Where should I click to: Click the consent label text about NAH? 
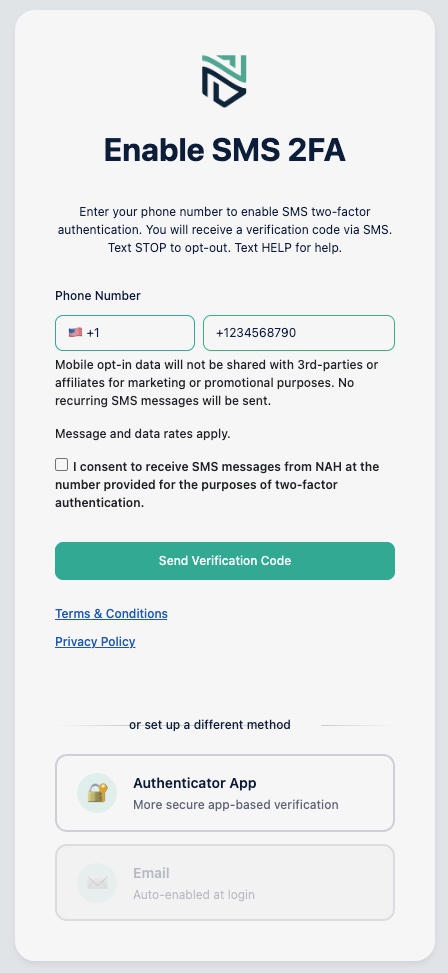tap(217, 485)
